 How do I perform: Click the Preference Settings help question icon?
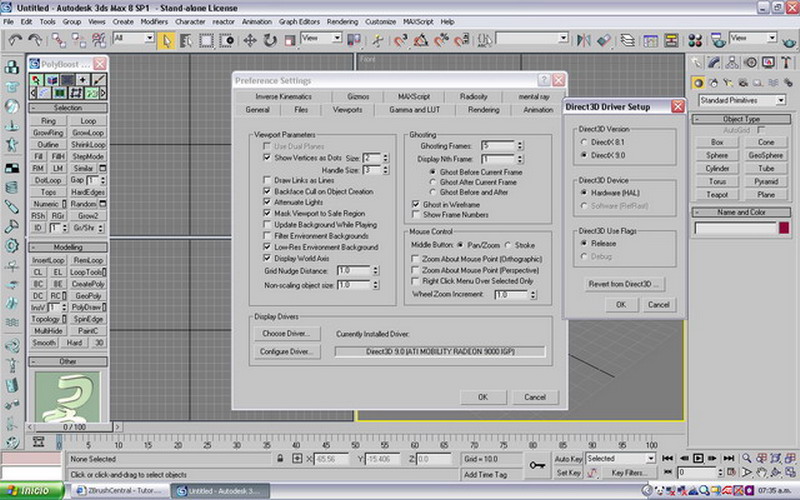tap(543, 80)
